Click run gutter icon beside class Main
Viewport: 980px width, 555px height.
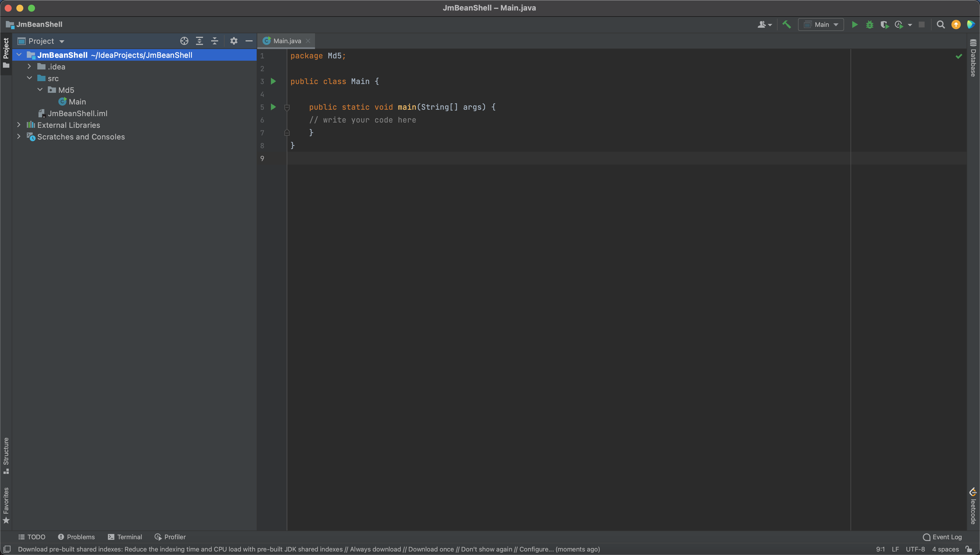[x=273, y=81]
